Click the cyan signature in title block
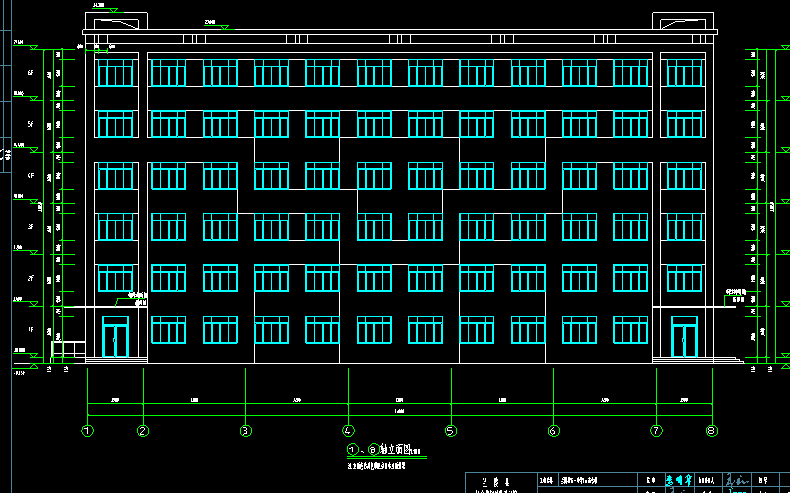 pos(680,479)
